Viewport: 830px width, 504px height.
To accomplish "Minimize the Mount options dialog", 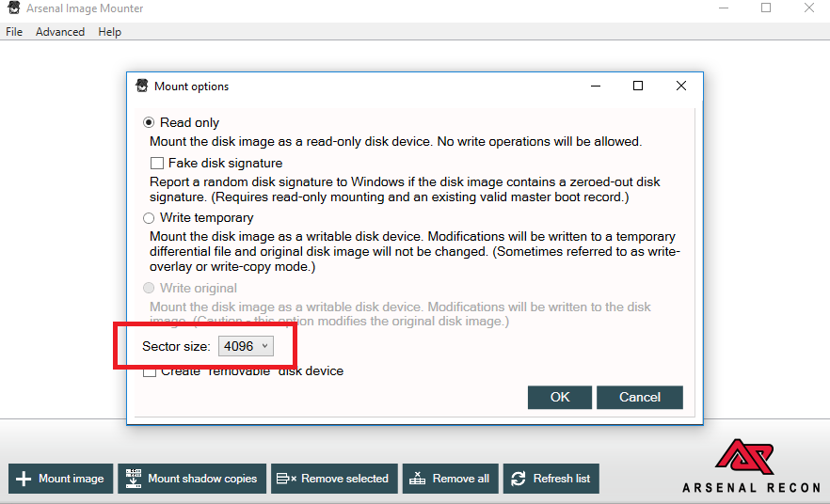I will click(x=596, y=86).
